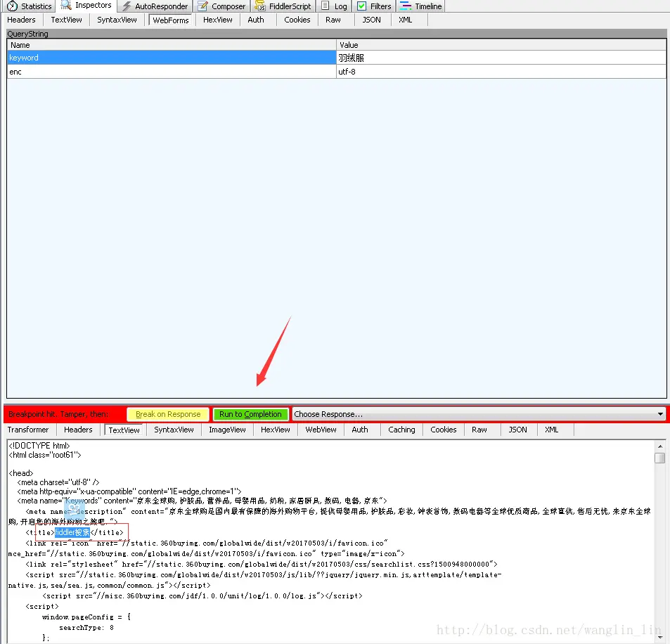
Task: Click the Value column header
Action: (501, 45)
